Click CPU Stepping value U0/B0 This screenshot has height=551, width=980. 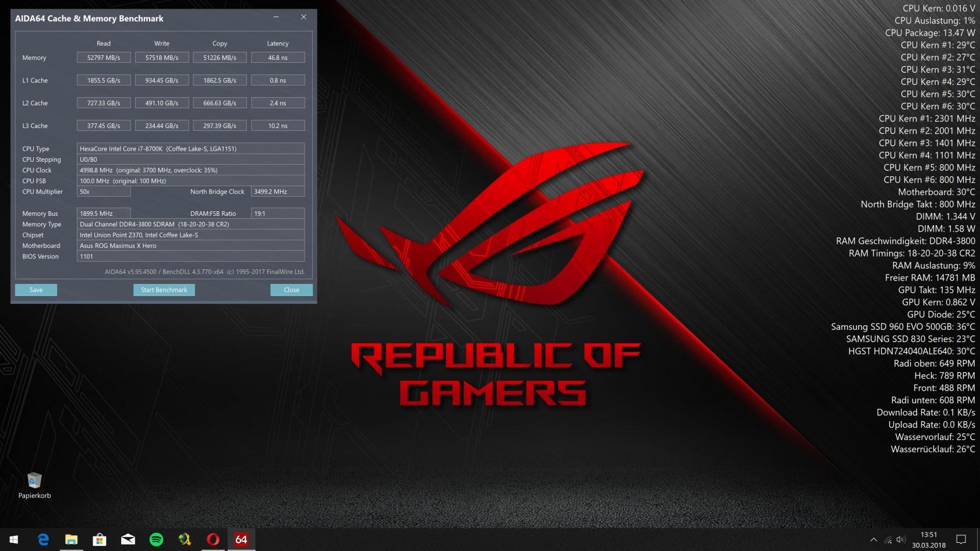tap(190, 159)
